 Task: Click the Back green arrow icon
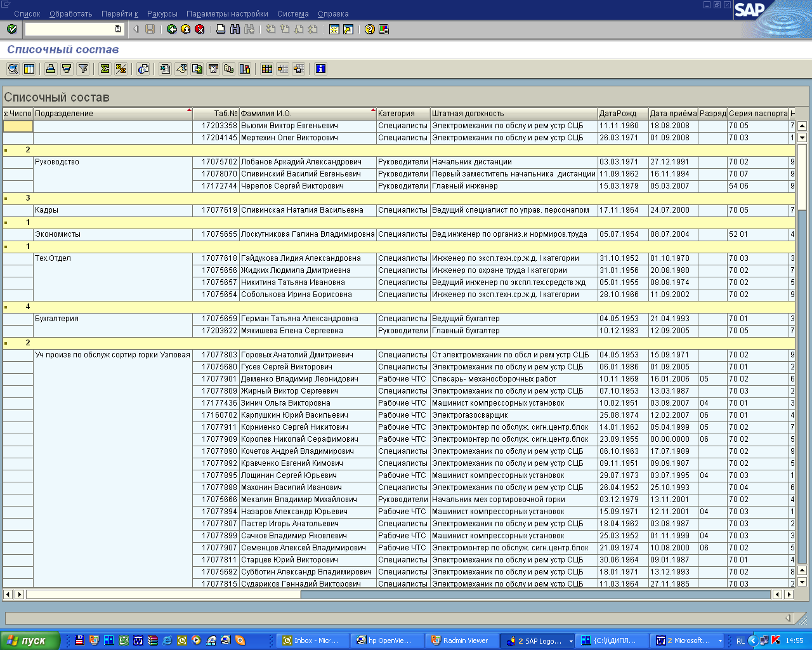(172, 29)
